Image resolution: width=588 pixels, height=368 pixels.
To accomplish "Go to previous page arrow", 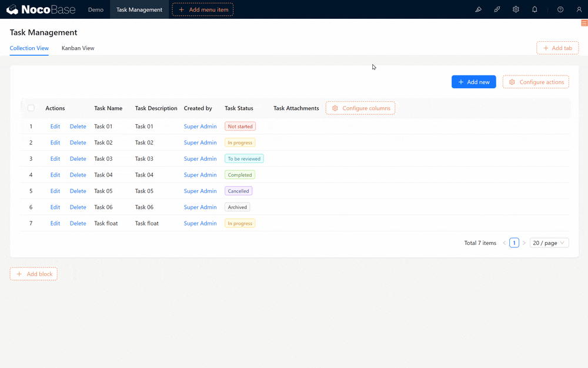I will click(505, 243).
